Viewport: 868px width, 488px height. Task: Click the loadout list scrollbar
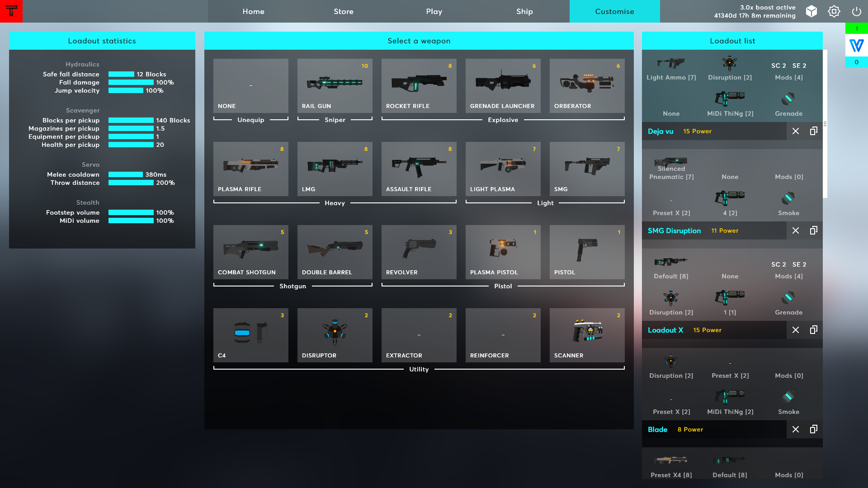pyautogui.click(x=825, y=124)
